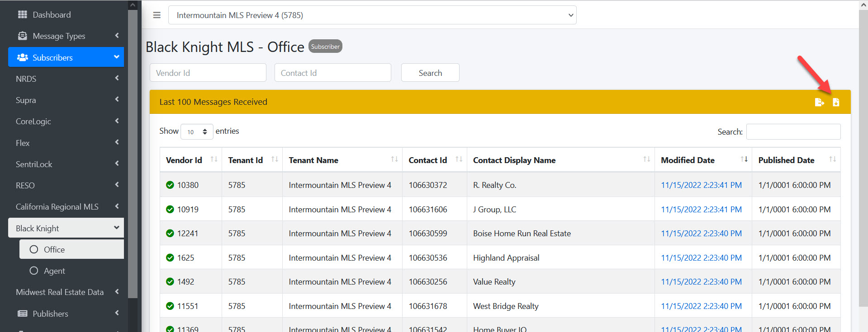Click the Dashboard grid icon
Image resolution: width=868 pixels, height=332 pixels.
pyautogui.click(x=22, y=15)
